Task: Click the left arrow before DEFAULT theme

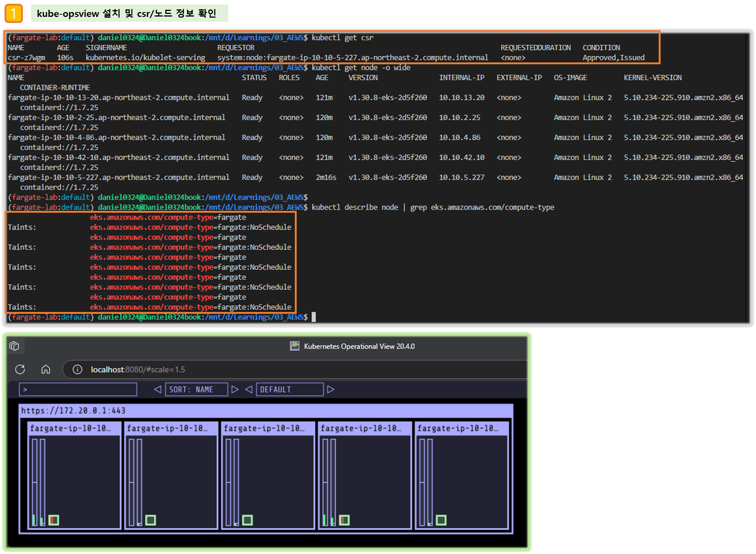Action: pyautogui.click(x=249, y=389)
